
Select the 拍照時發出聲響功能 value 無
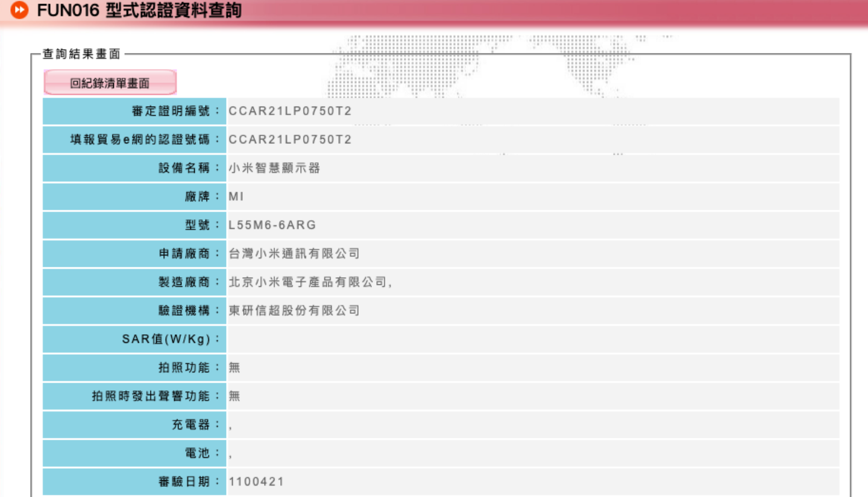pos(234,396)
